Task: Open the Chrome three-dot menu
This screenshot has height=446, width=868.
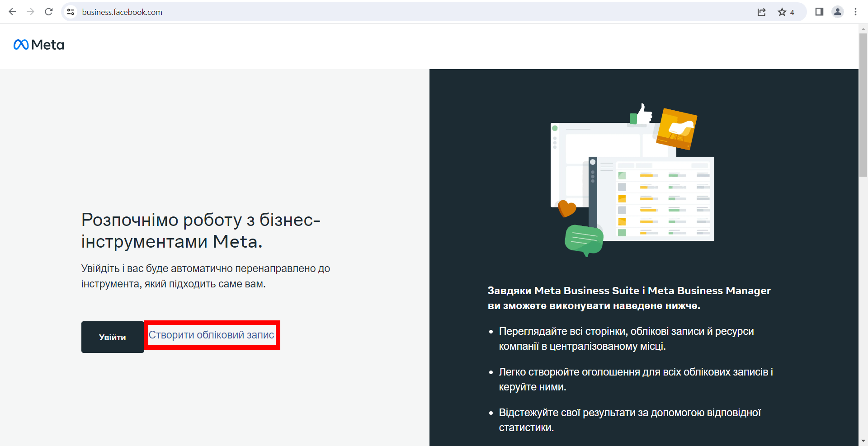Action: [855, 12]
